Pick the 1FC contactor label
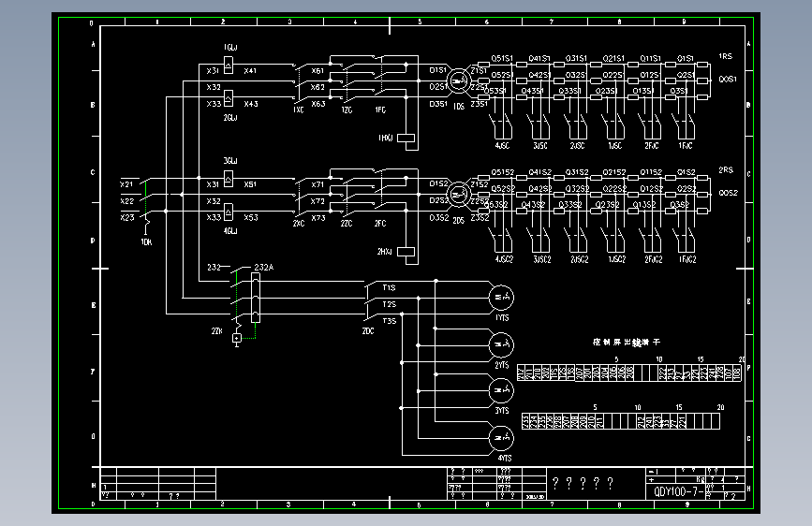 coord(380,110)
